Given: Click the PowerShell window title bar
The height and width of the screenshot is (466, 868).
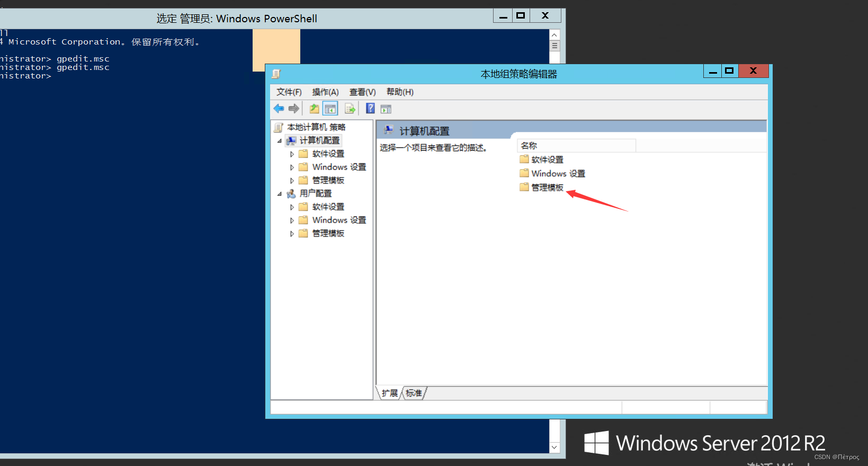Looking at the screenshot, I should pos(236,19).
